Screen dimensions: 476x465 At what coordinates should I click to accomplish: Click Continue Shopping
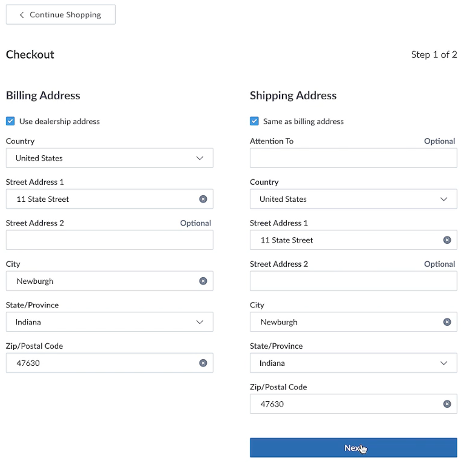(x=61, y=15)
